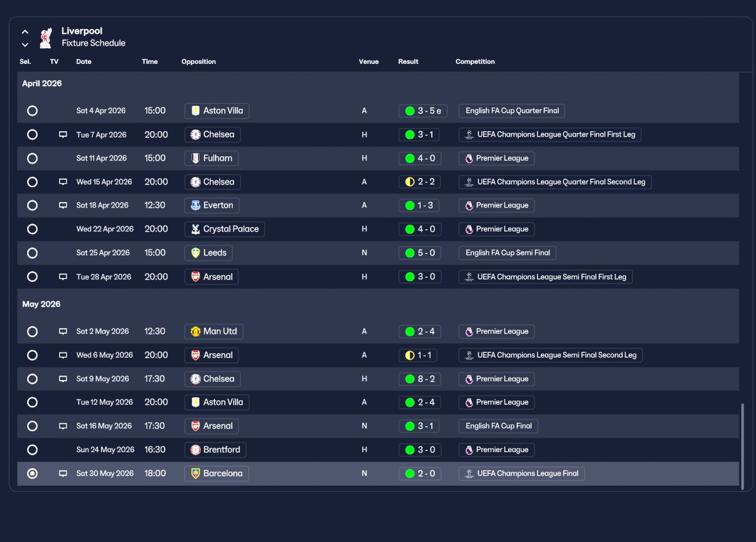Open the Aston Villa club in the 12 May row

pos(217,403)
